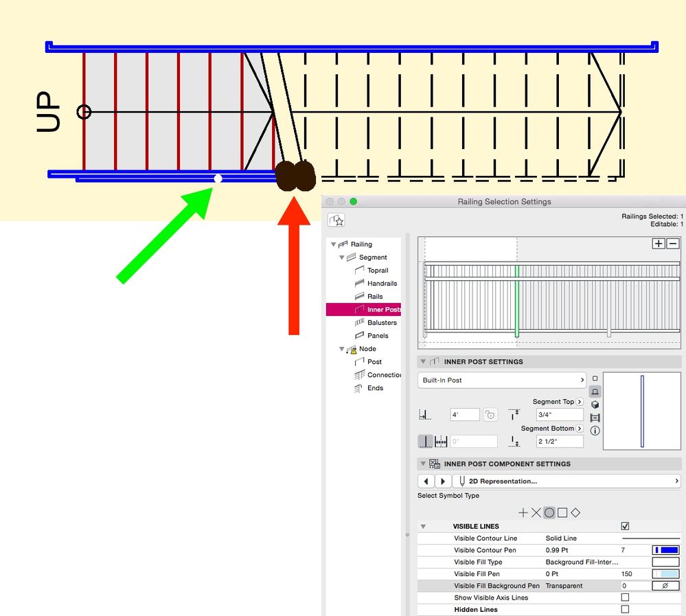Click the green zoom window button

(x=354, y=201)
